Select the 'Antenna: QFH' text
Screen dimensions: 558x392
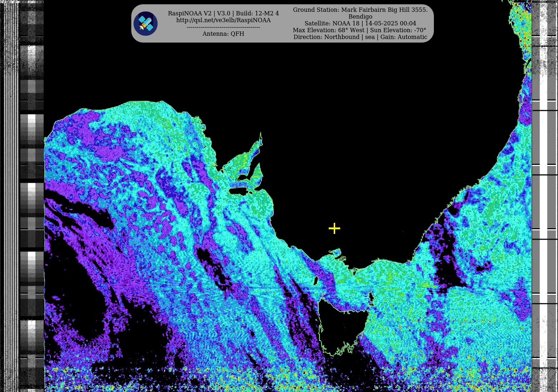click(223, 34)
